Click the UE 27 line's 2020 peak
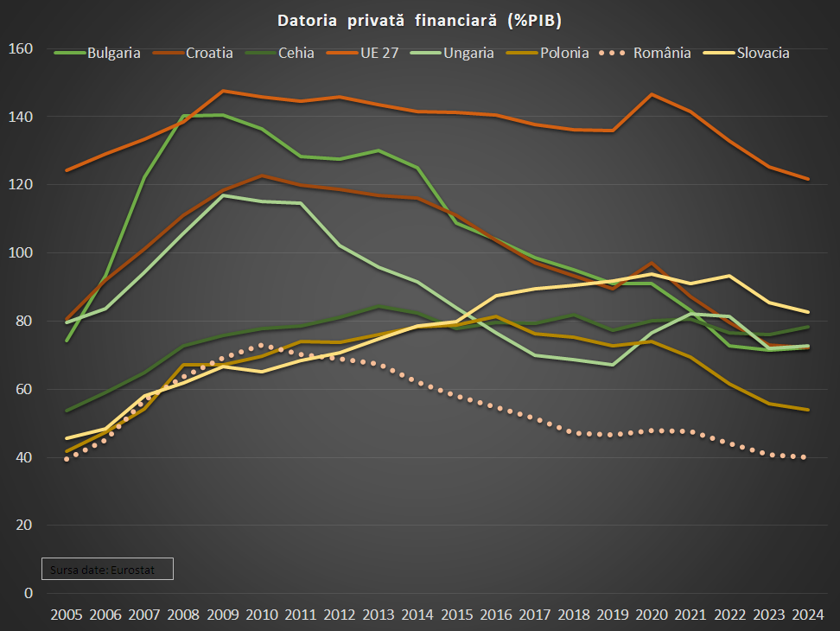840x631 pixels. point(652,94)
